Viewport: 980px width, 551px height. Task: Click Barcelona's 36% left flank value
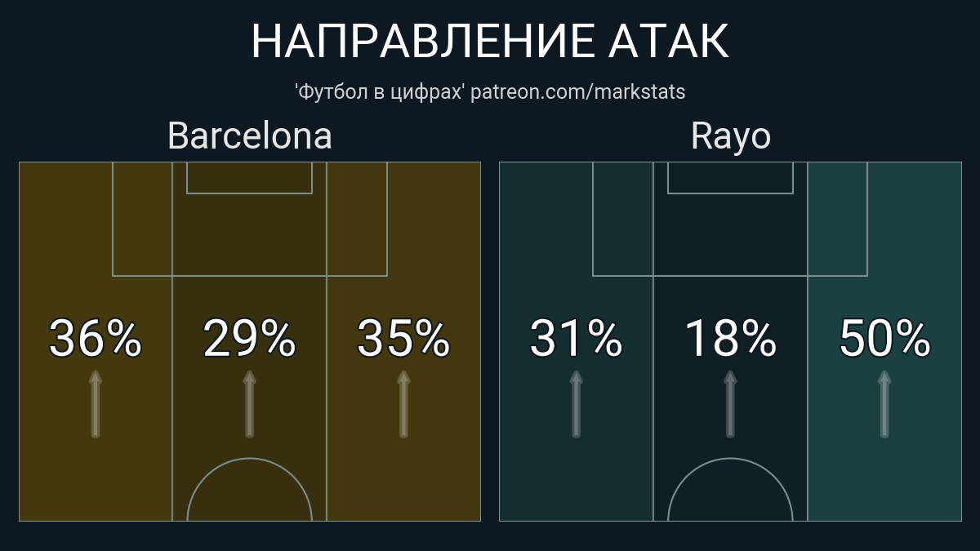coord(96,339)
